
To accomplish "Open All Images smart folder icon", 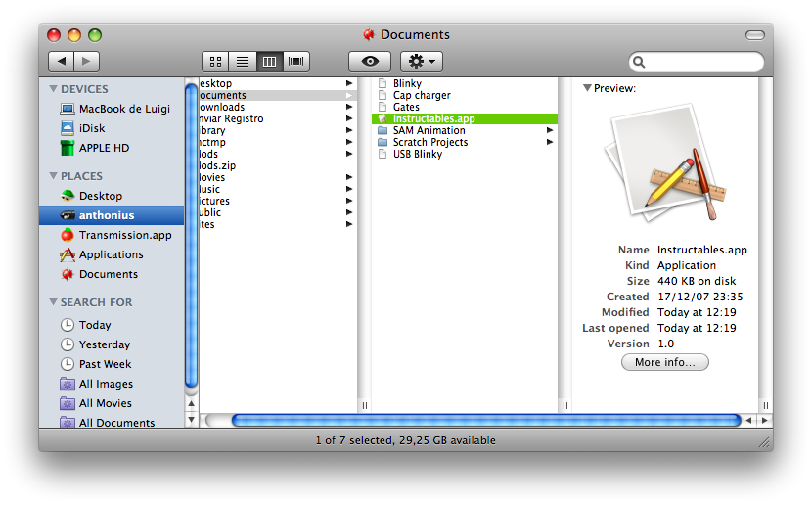I will pos(68,384).
